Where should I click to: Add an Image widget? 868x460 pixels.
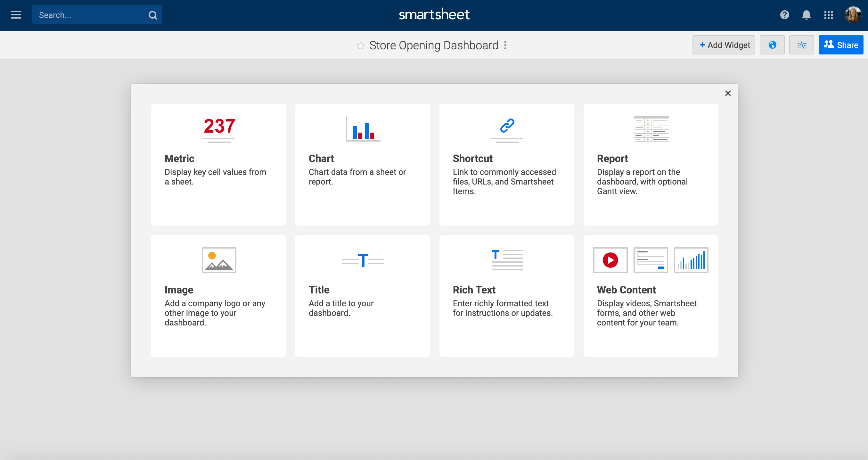[x=218, y=296]
